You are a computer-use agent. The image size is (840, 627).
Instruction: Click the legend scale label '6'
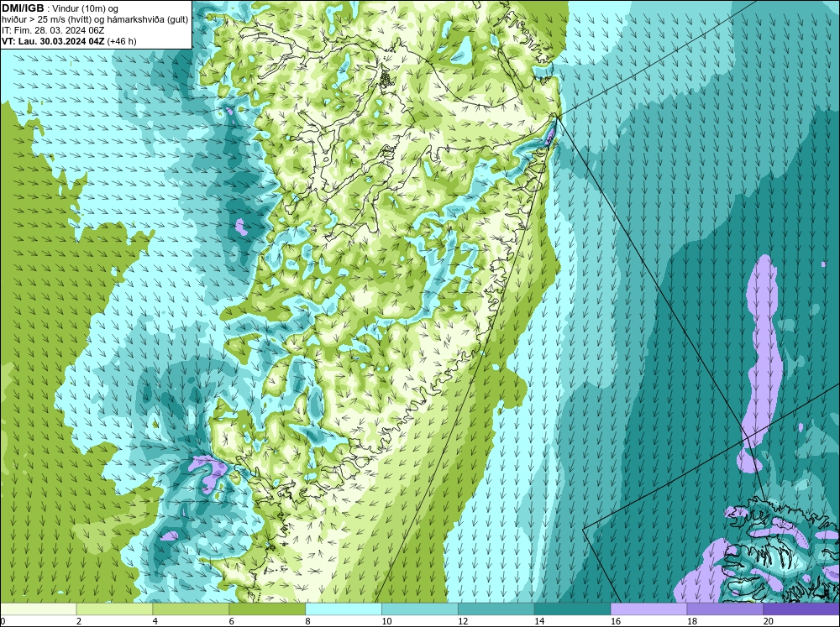click(232, 621)
